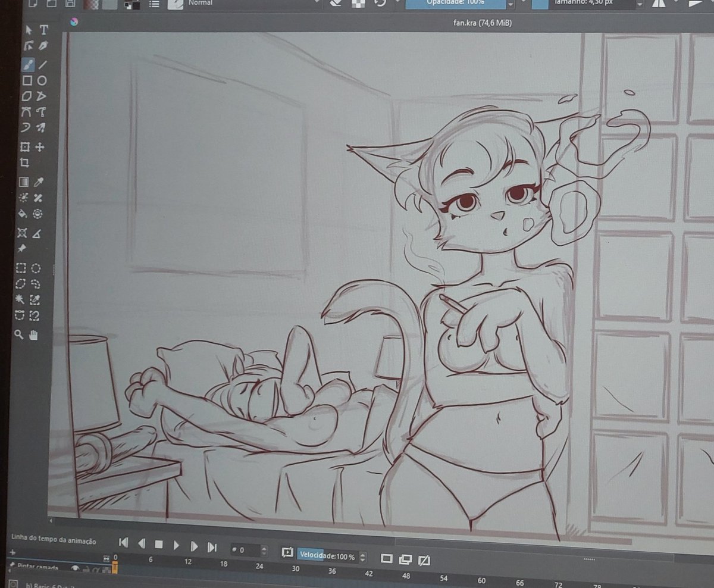Go to previous frame

pyautogui.click(x=142, y=543)
